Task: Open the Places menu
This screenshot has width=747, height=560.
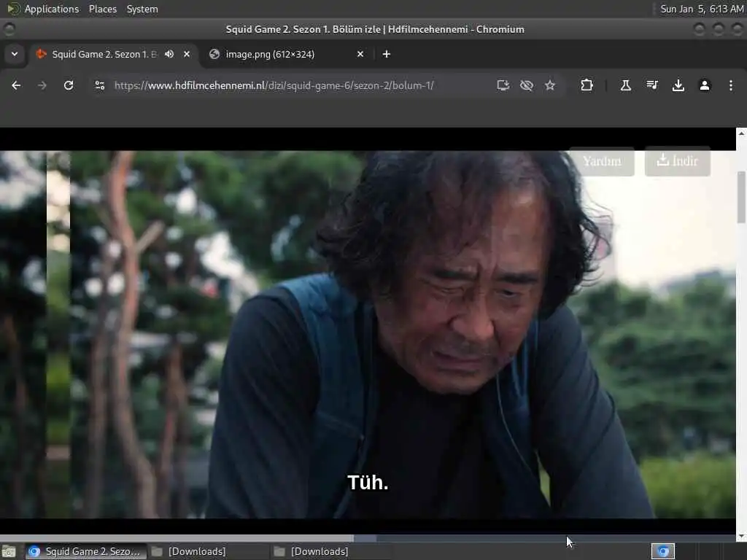Action: 102,9
